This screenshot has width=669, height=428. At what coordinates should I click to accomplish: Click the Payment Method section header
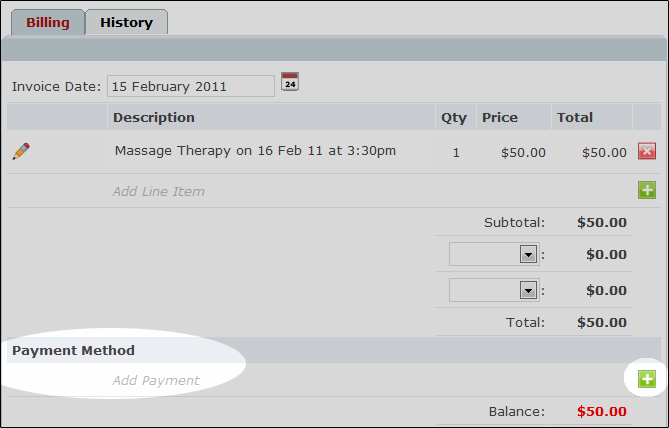tap(73, 350)
